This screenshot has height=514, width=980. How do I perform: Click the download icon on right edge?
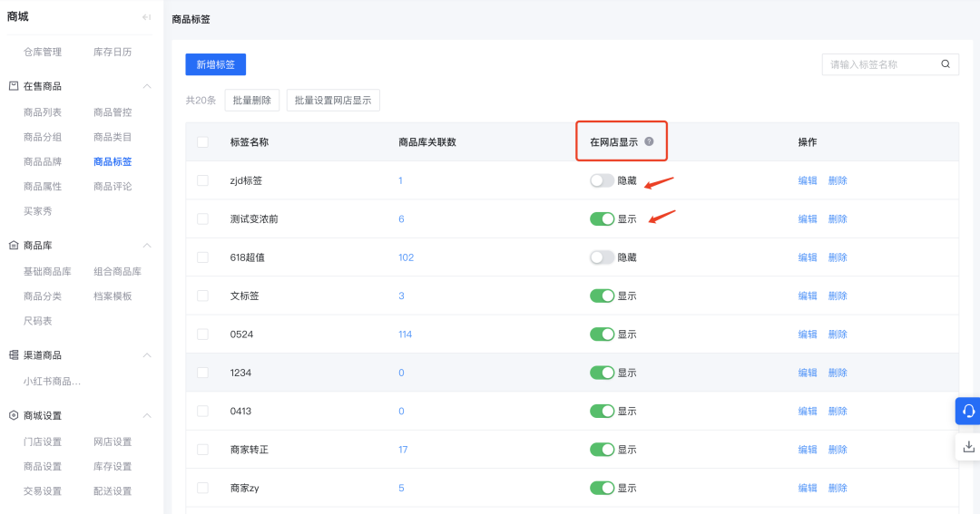pos(968,447)
